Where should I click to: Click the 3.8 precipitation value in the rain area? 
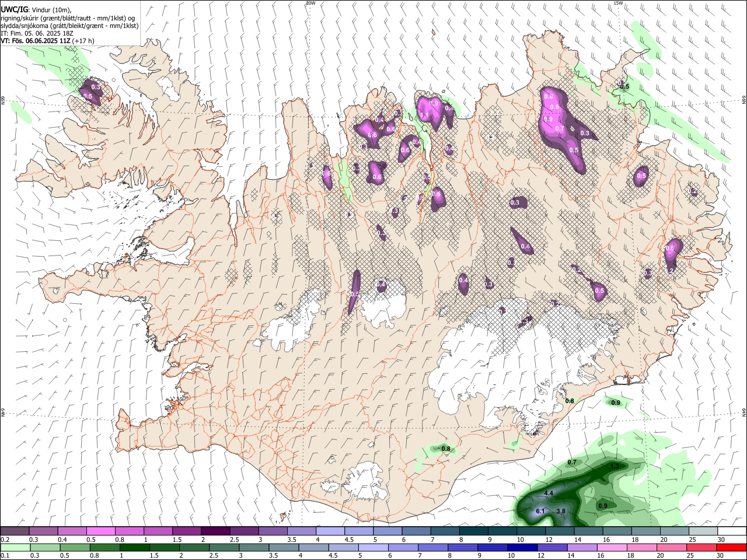click(561, 512)
